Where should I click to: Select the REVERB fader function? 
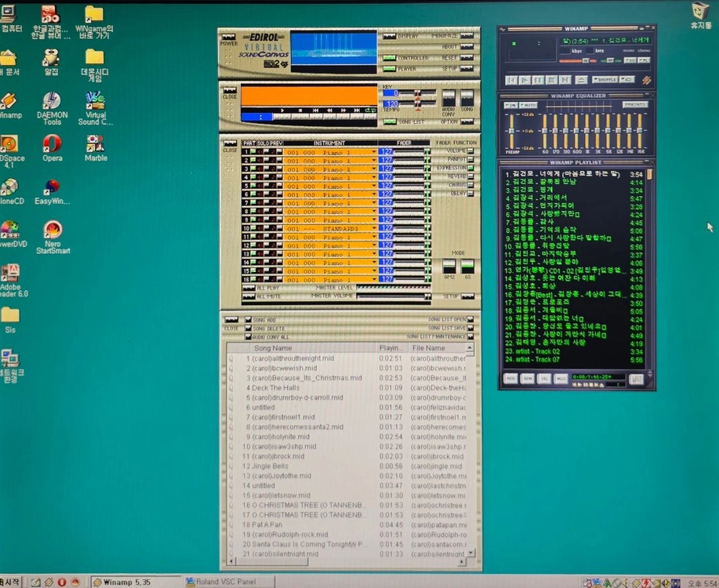[470, 176]
